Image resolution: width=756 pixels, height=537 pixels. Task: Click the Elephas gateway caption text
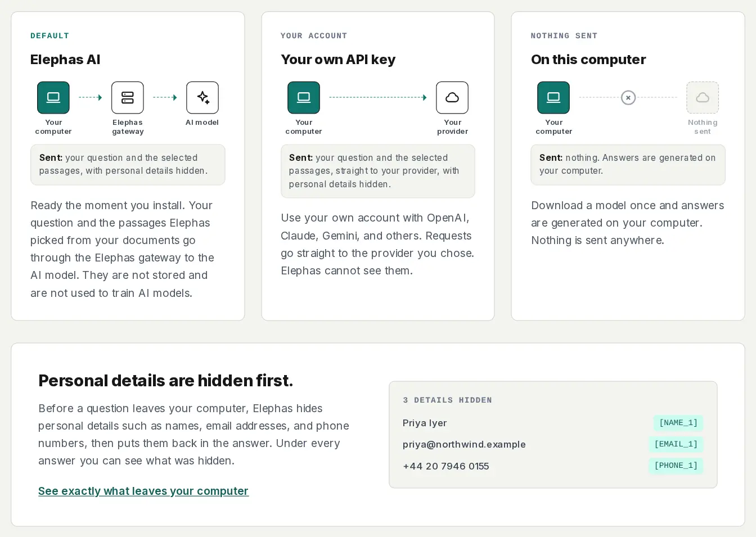click(x=128, y=127)
